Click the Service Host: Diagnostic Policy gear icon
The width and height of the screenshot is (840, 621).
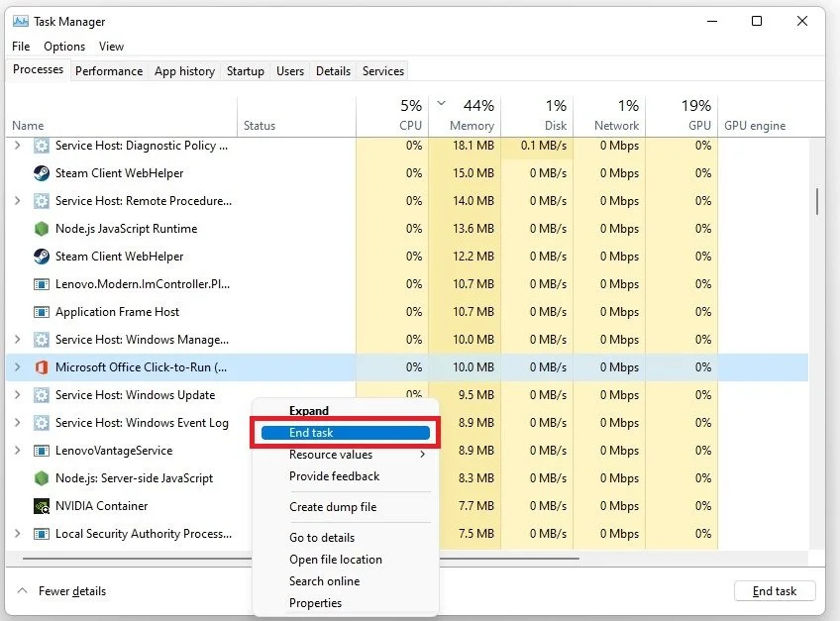(x=42, y=146)
